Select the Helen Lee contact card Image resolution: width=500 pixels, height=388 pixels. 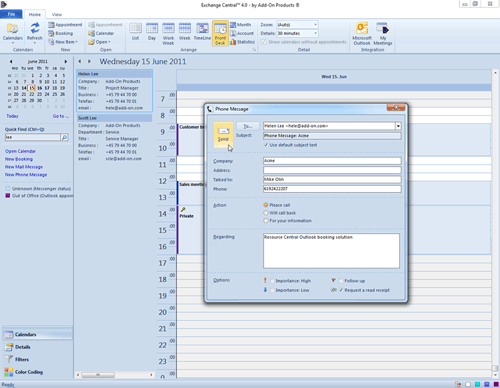(114, 91)
